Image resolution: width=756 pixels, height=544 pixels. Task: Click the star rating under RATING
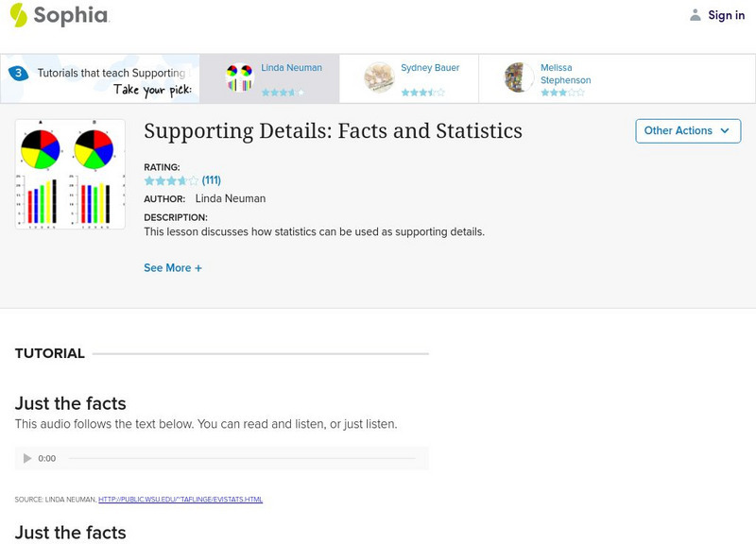171,180
